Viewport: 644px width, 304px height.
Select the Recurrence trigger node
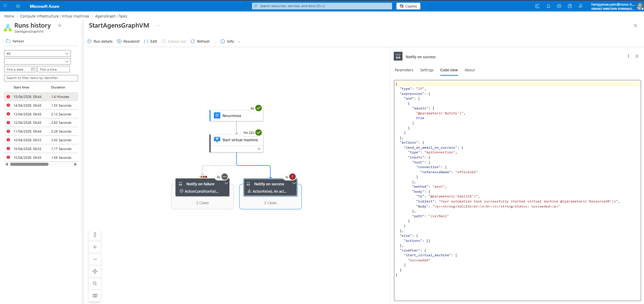coord(236,116)
